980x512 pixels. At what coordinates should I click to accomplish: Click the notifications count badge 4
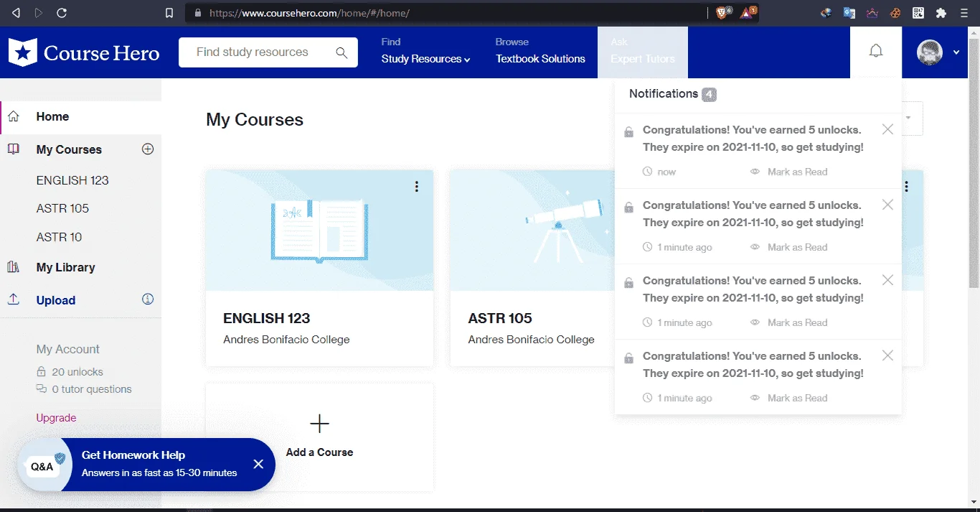pyautogui.click(x=709, y=94)
